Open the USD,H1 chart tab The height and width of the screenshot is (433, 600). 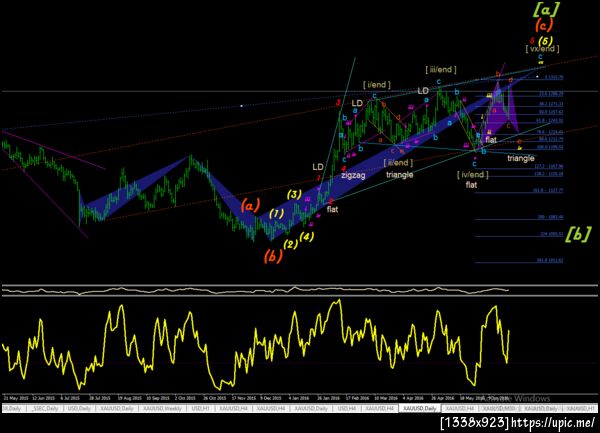click(201, 409)
